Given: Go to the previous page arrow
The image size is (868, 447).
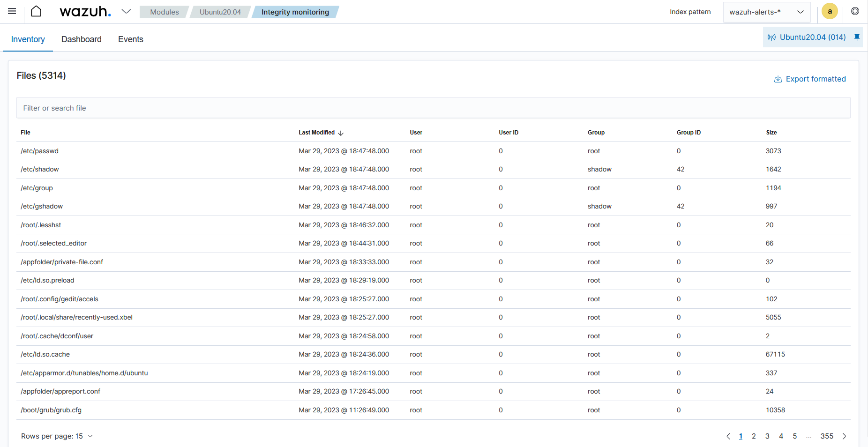Looking at the screenshot, I should (728, 436).
